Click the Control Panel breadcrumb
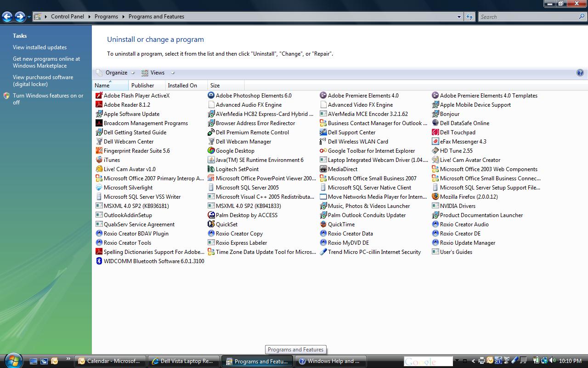Viewport: 588px width, 368px height. click(68, 17)
